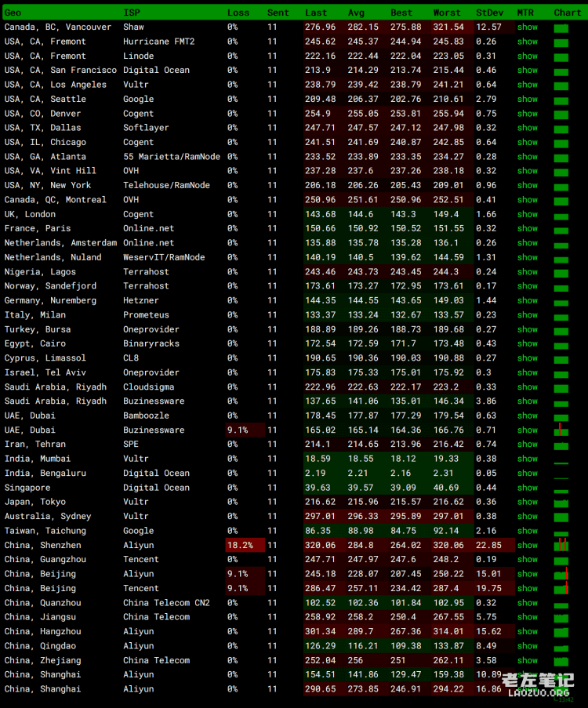The width and height of the screenshot is (588, 708).
Task: Show MTR for Los Angeles Vultr
Action: [x=528, y=85]
